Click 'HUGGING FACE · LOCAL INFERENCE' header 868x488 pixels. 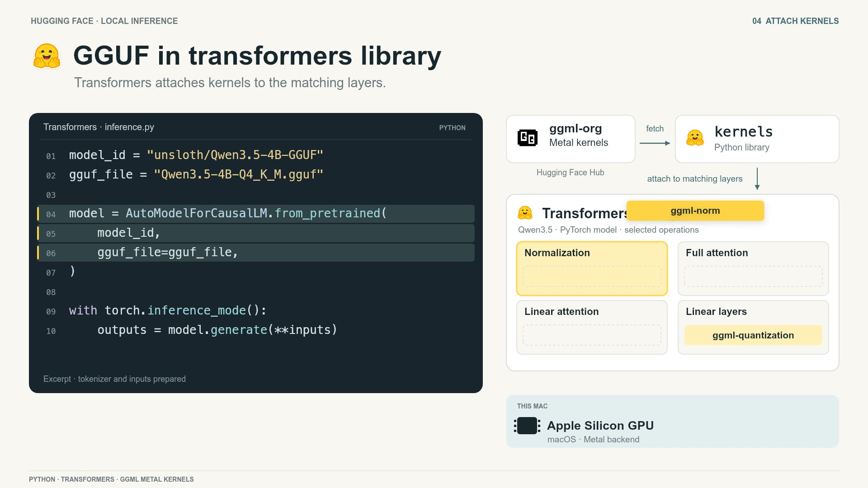[104, 21]
